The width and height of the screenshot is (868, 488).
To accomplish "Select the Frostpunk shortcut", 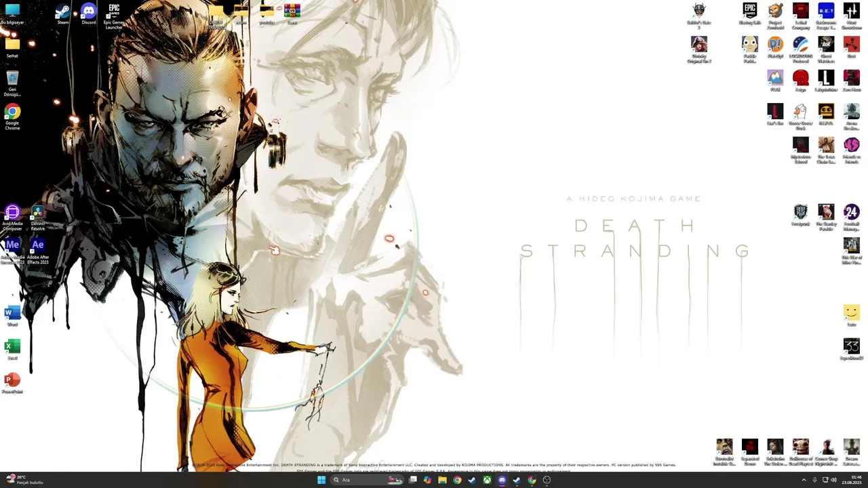I will tap(801, 215).
